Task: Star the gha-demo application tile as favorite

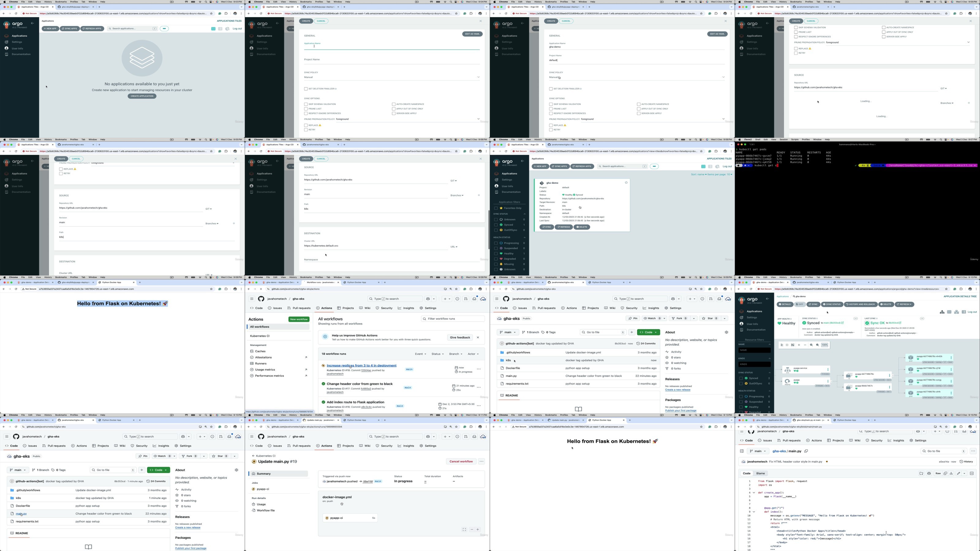Action: click(x=626, y=183)
